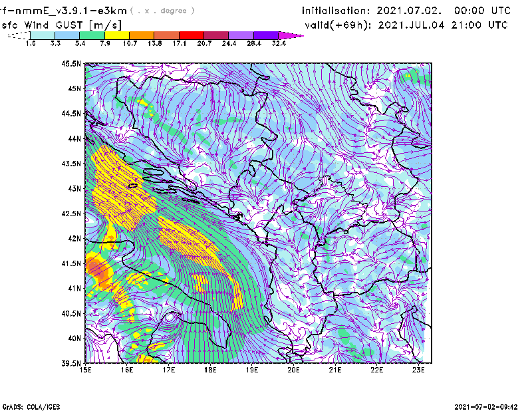Click the streamline vortex near 40.5N 17E
Screen dimensions: 532x411
click(170, 318)
